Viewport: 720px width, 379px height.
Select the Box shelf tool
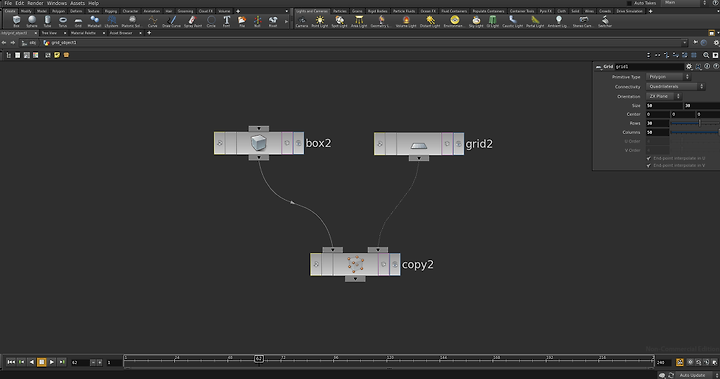coord(17,21)
